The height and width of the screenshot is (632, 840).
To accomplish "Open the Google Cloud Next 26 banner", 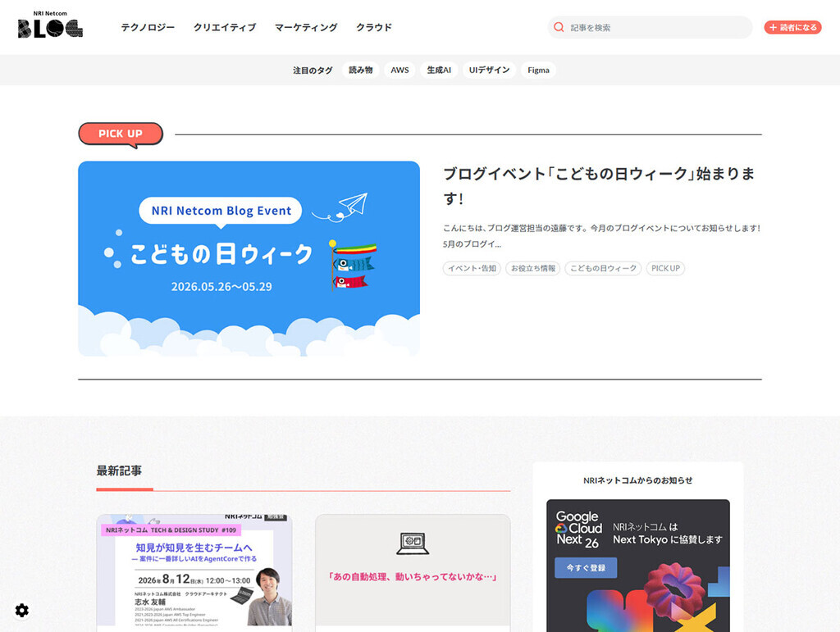I will [638, 566].
